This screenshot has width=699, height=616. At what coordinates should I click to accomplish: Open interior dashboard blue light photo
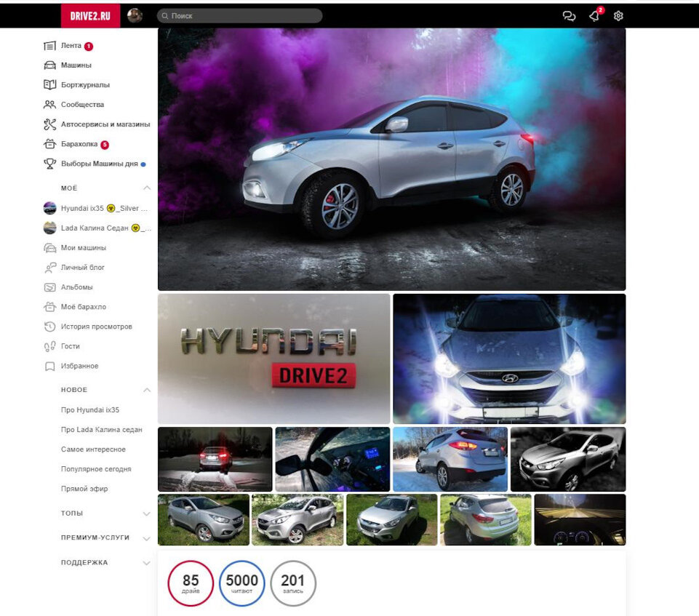click(x=332, y=459)
